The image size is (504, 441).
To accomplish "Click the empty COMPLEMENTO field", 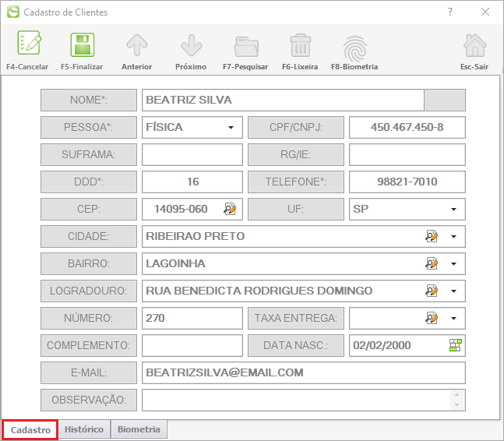I will click(192, 345).
